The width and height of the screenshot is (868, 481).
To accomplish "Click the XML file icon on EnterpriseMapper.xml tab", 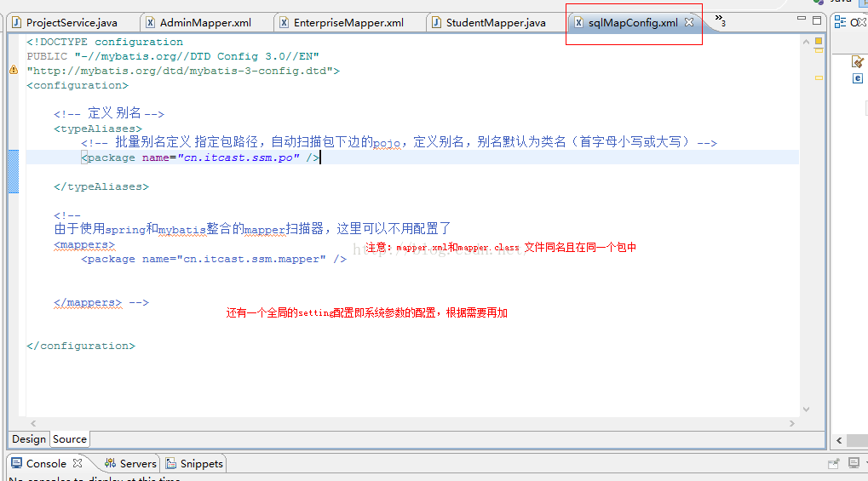I will coord(284,23).
